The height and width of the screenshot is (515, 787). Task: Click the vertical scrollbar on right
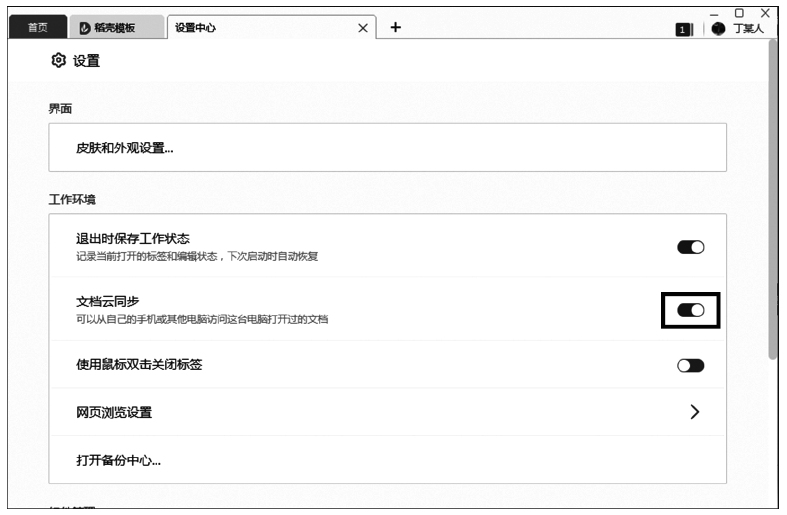[x=771, y=200]
